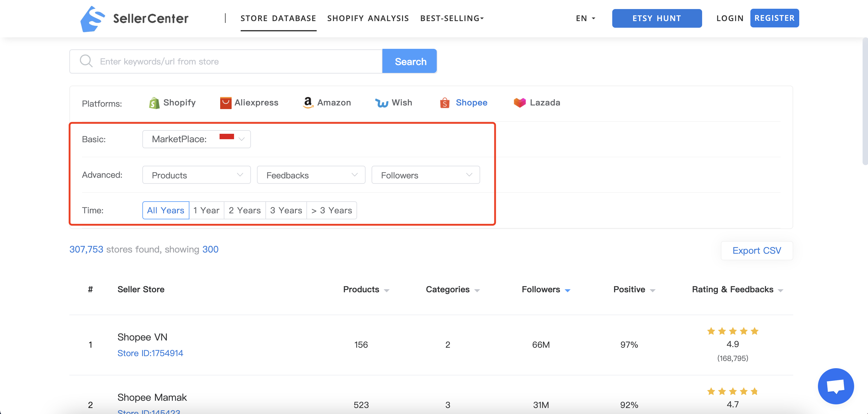Screen dimensions: 868x414
Task: Expand the Products filter dropdown
Action: tap(196, 175)
